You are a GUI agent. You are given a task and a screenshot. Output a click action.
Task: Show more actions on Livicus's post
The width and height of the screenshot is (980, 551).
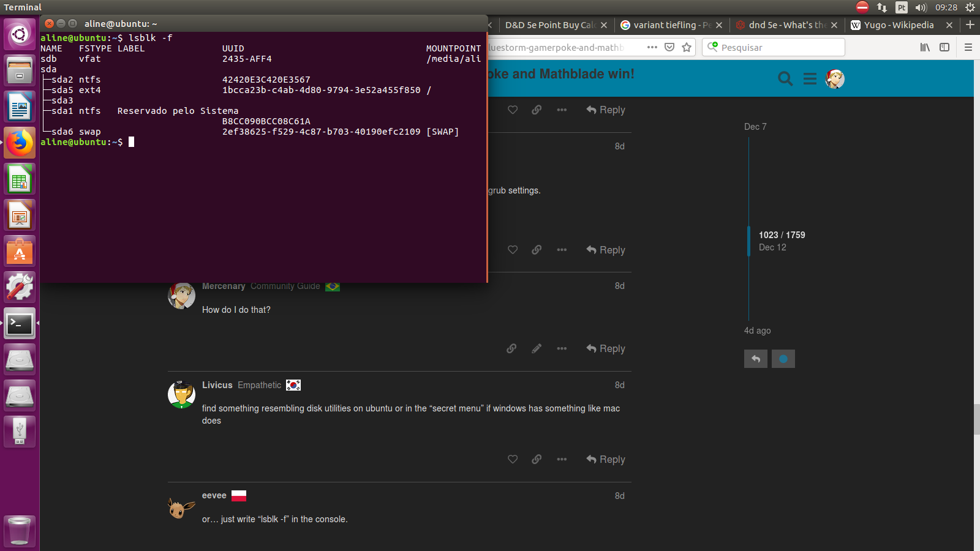pyautogui.click(x=562, y=459)
